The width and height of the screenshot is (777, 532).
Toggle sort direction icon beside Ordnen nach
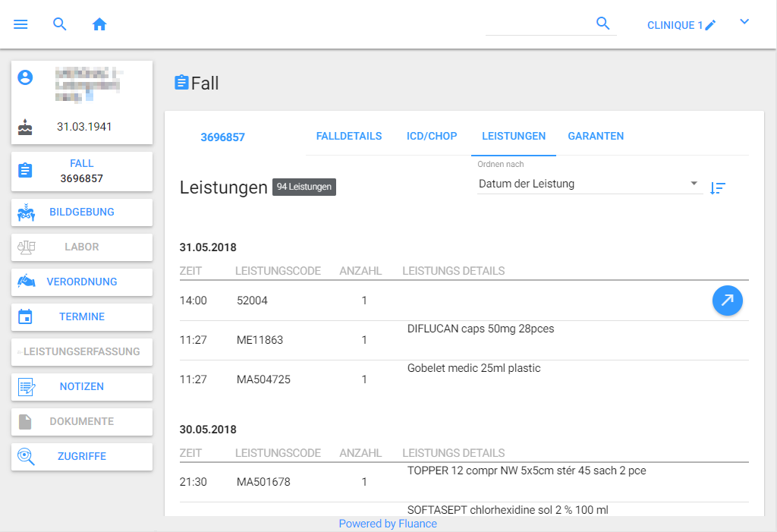[x=718, y=188]
